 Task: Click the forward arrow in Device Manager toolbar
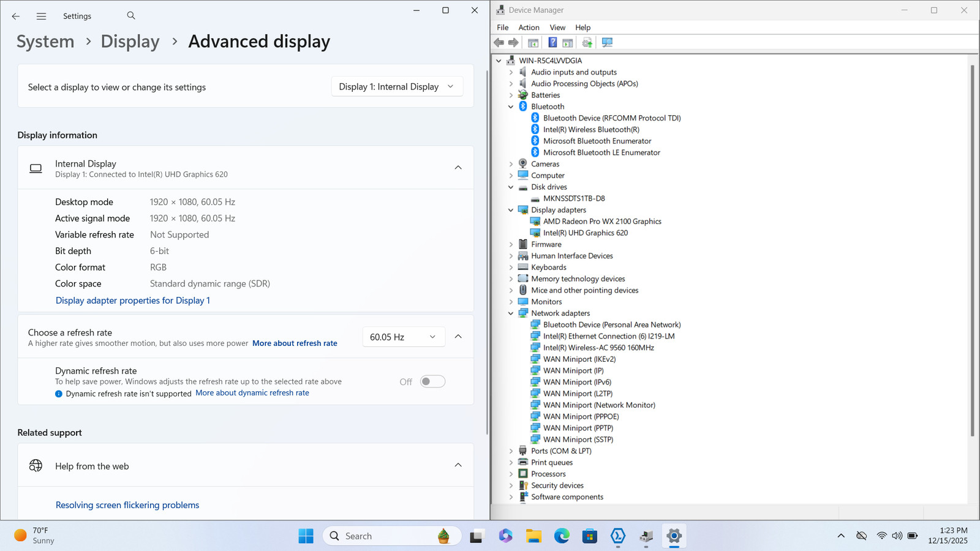[514, 42]
